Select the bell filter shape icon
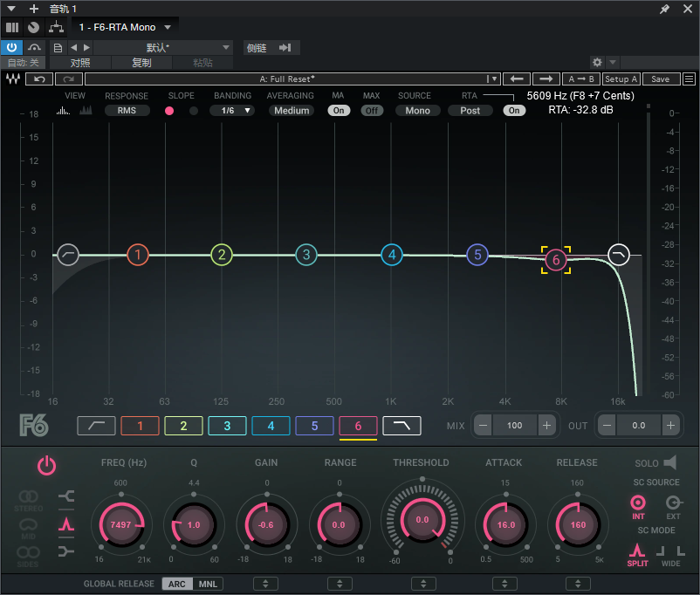700x595 pixels. [66, 523]
